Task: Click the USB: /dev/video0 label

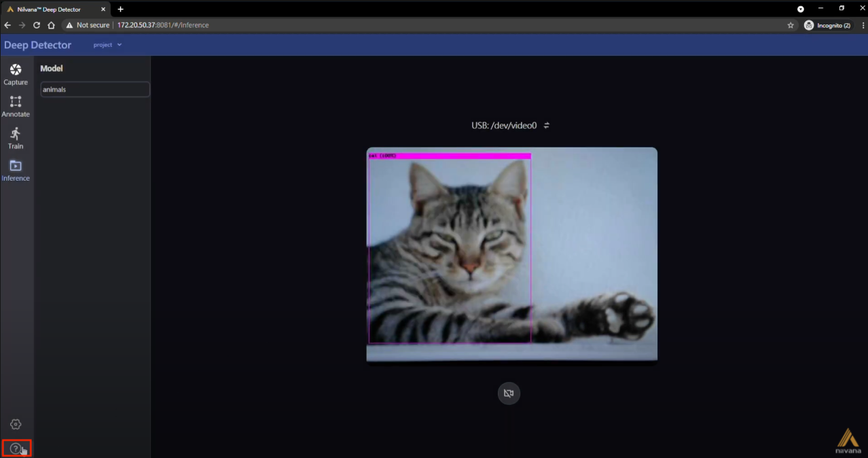Action: pos(504,126)
